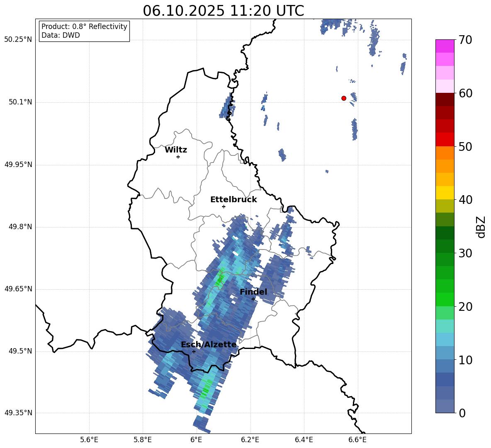Pick the orange swatch just above 50 dBZ
The width and height of the screenshot is (491, 448).
[x=445, y=153]
